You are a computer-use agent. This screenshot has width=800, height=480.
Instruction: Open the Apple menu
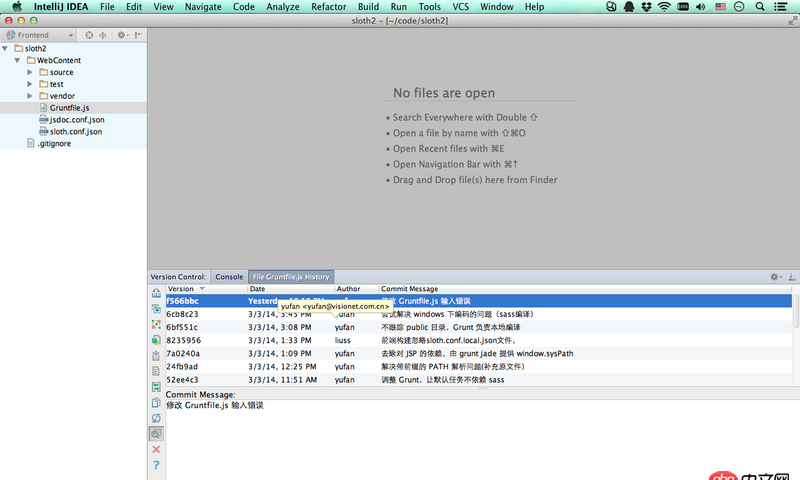point(17,7)
